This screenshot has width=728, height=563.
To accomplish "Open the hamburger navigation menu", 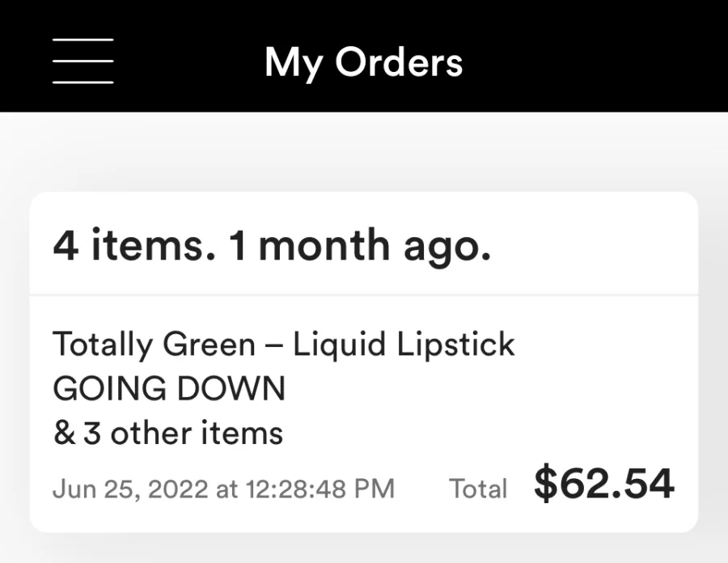I will pos(83,61).
